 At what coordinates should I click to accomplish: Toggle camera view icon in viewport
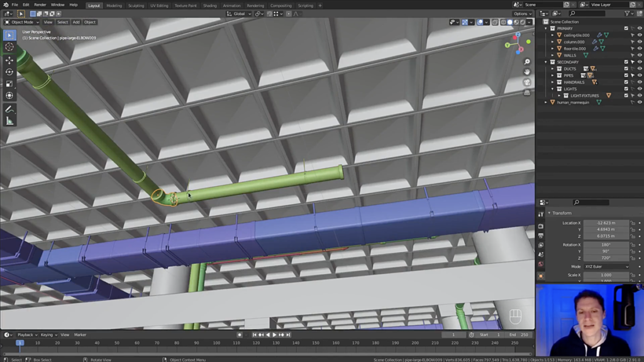click(527, 82)
